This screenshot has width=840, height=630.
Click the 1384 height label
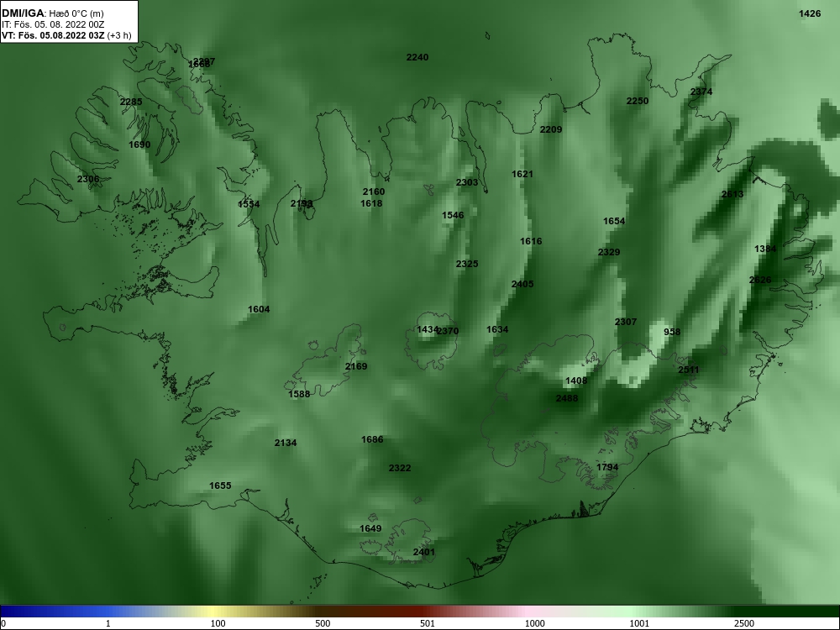[765, 249]
